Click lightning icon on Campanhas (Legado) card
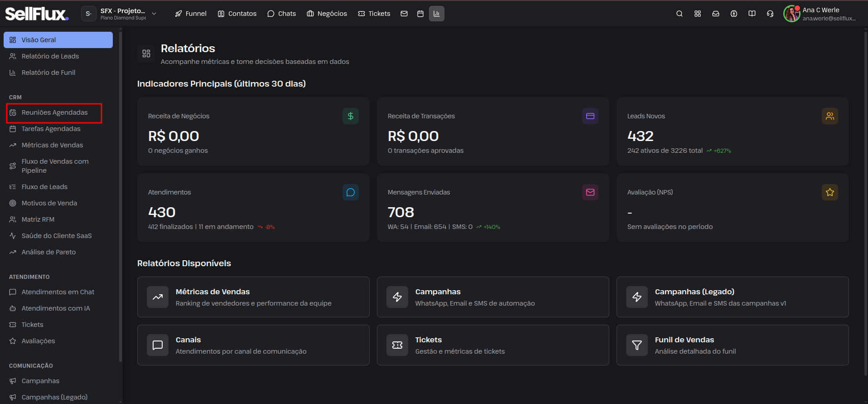 (x=637, y=297)
